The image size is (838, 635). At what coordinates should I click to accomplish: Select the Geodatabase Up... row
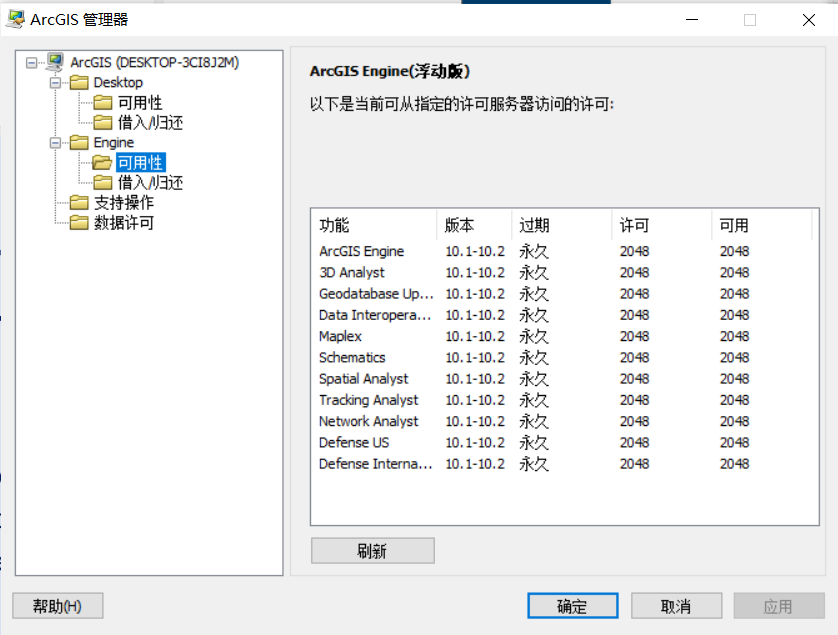click(x=564, y=294)
